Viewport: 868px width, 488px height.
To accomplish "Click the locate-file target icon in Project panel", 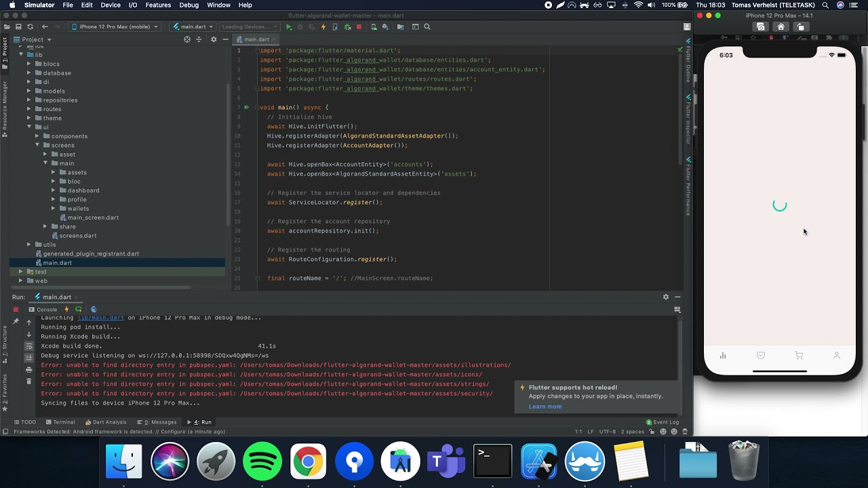I will 187,39.
